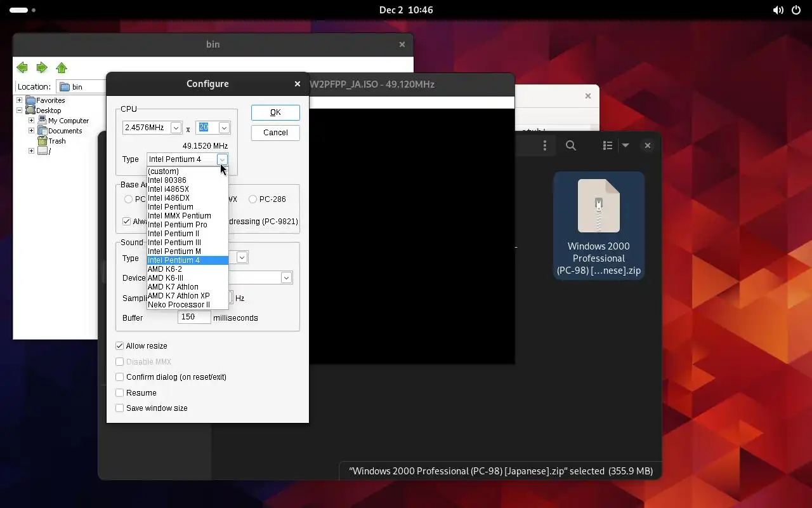The width and height of the screenshot is (812, 508).
Task: Select Intel Pentium II option
Action: (x=187, y=234)
